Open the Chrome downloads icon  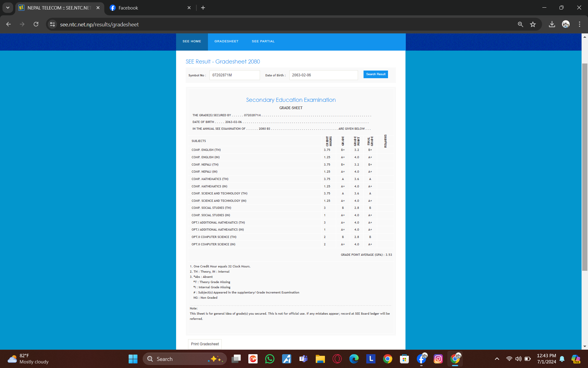[x=552, y=24]
